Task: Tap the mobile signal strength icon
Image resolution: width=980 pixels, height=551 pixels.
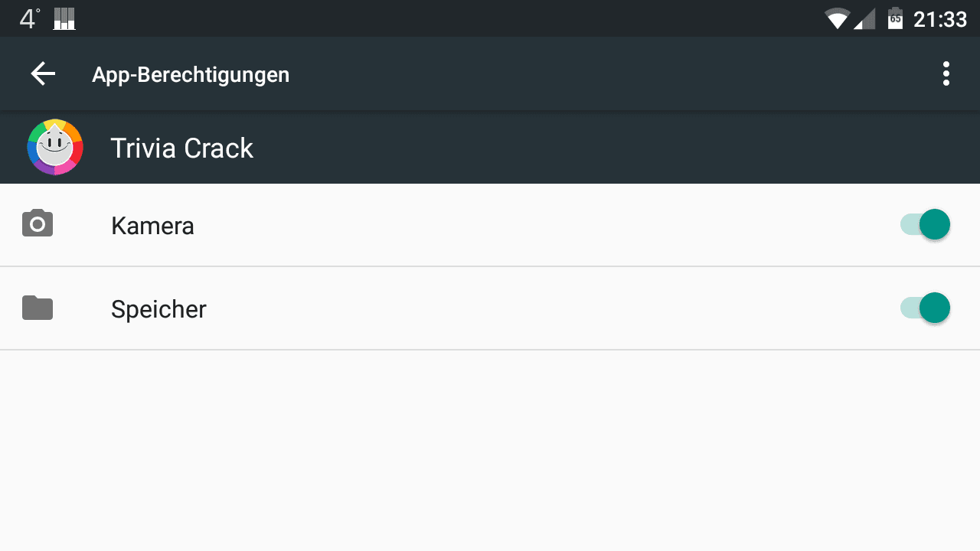Action: (864, 18)
